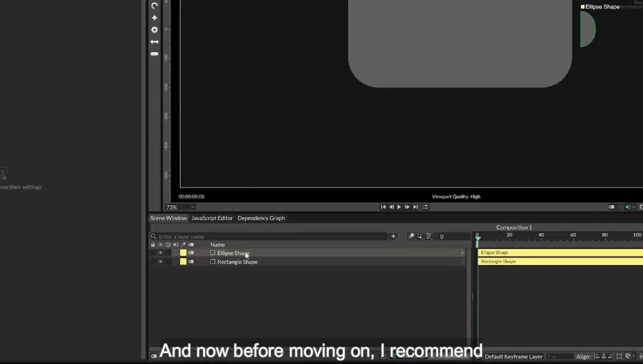Step forward one frame

tap(407, 207)
